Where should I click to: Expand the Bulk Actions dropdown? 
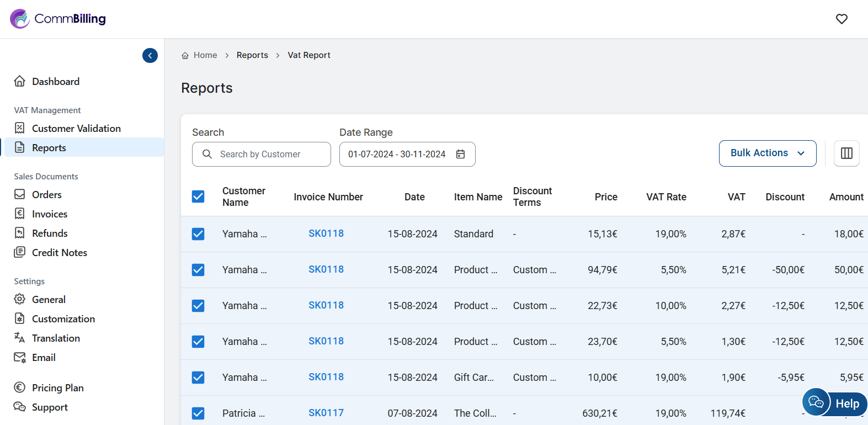pyautogui.click(x=767, y=153)
